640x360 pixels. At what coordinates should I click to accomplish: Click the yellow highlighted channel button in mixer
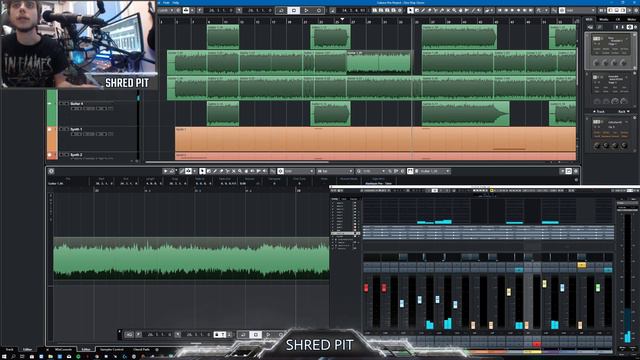tap(582, 265)
